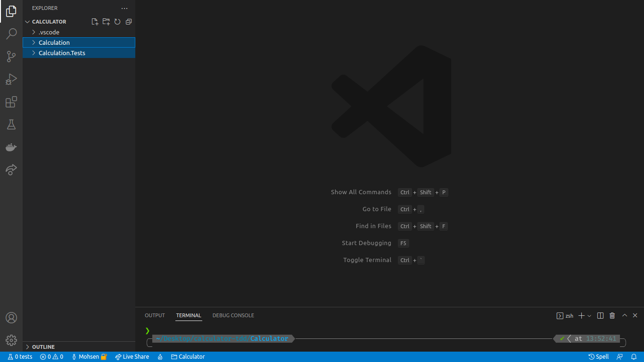Click the Spell status bar item

click(599, 357)
